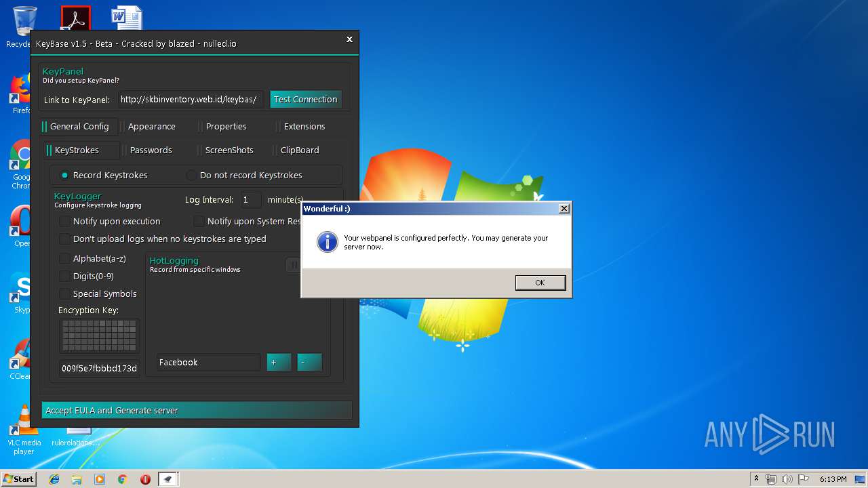Check the Special Symbols option
868x488 pixels.
(98, 294)
